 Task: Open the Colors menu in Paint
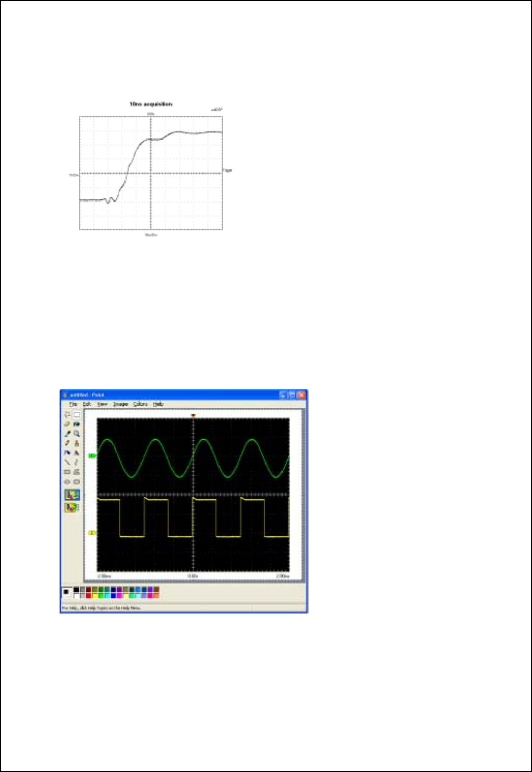(x=140, y=404)
